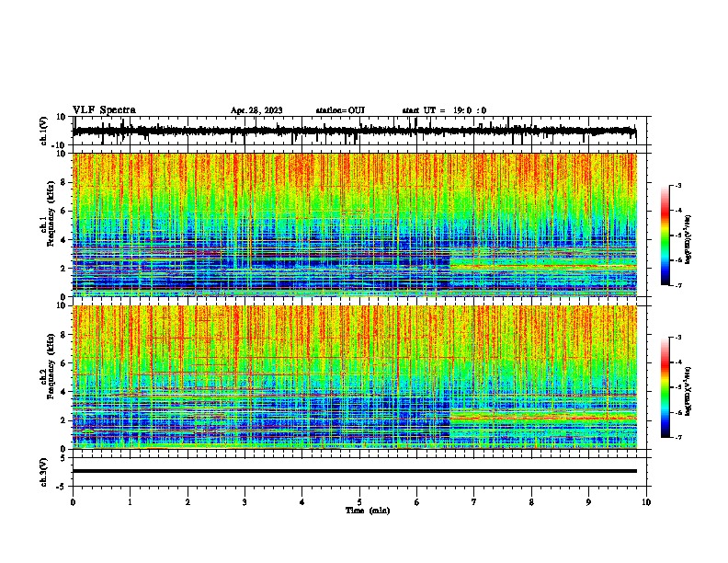
Task: Click the log(PSD) label beside ch.1 colorbar
Action: (688, 240)
